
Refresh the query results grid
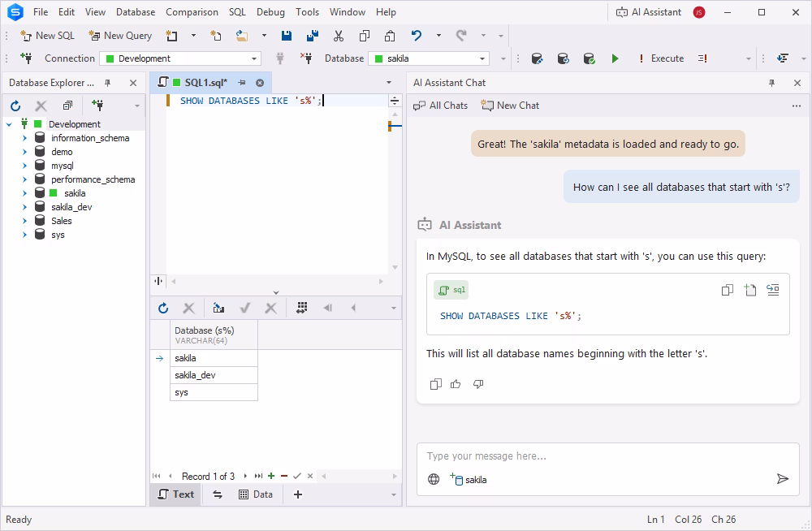tap(163, 309)
